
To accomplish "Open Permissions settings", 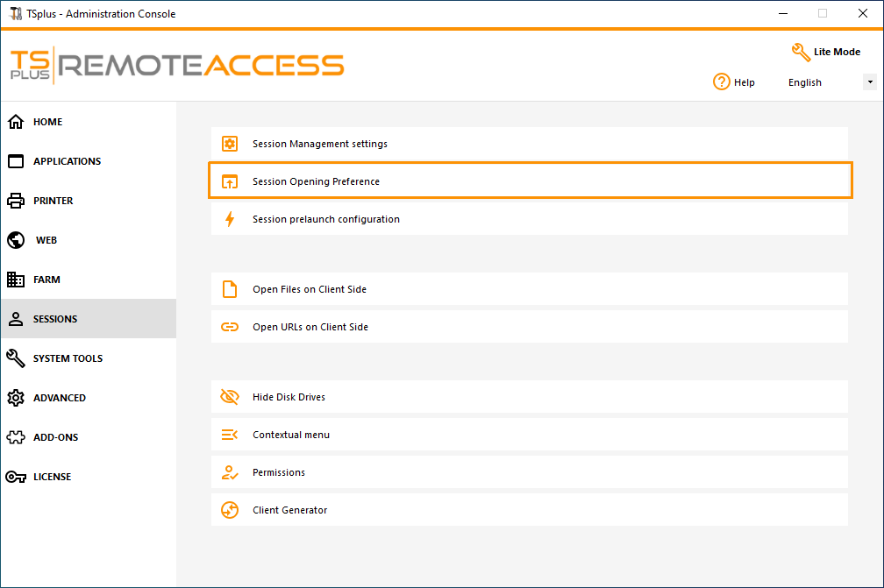I will (x=279, y=472).
